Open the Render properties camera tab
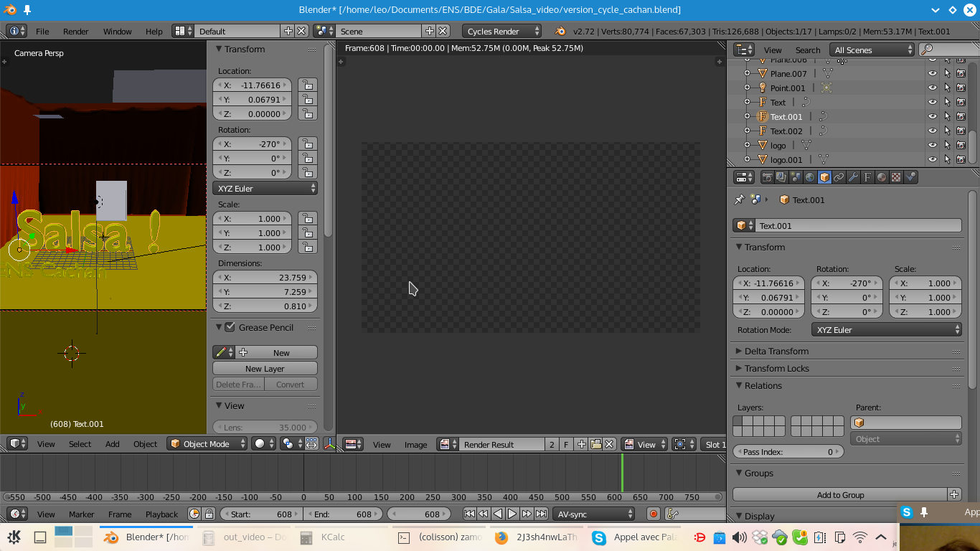Viewport: 980px width, 551px height. (x=767, y=177)
